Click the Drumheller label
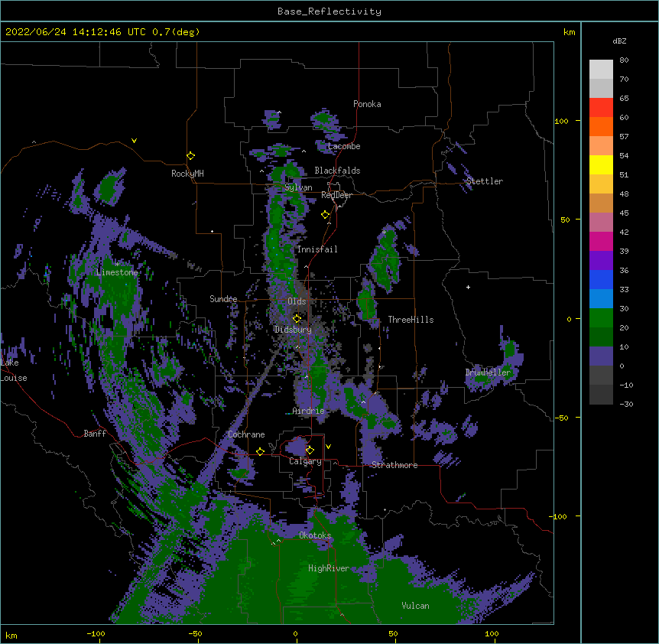Viewport: 659px width, 644px height. point(488,372)
